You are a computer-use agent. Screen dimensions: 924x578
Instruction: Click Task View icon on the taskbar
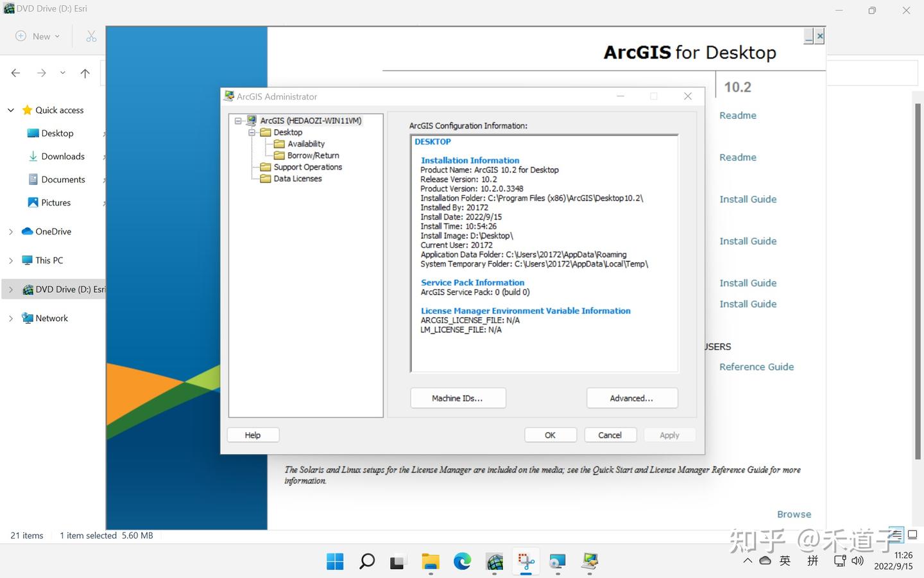[x=398, y=561]
